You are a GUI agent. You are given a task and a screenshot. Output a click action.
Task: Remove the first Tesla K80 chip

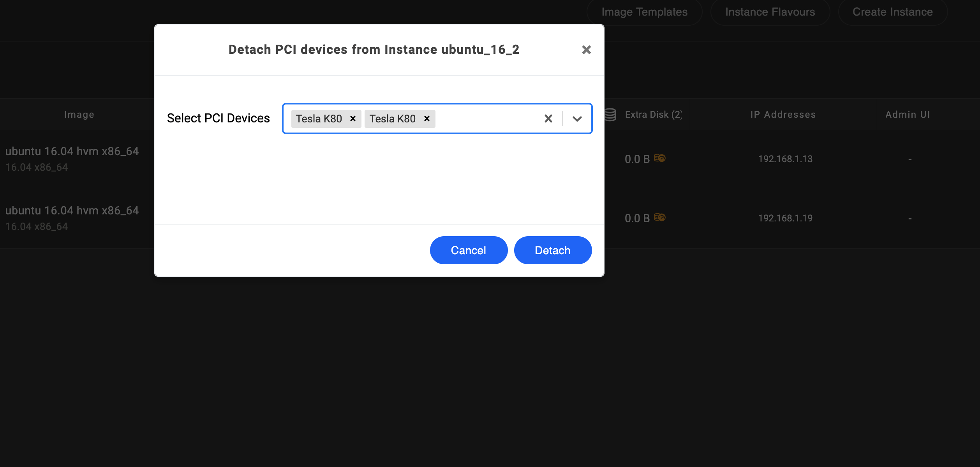353,119
